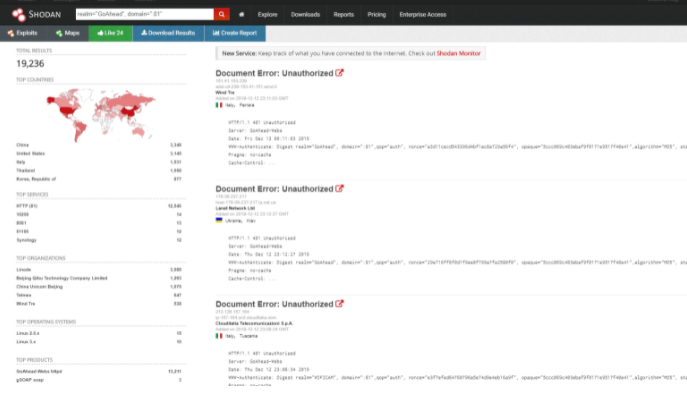Click the Italy flag in first result
This screenshot has height=398, width=687.
[219, 105]
